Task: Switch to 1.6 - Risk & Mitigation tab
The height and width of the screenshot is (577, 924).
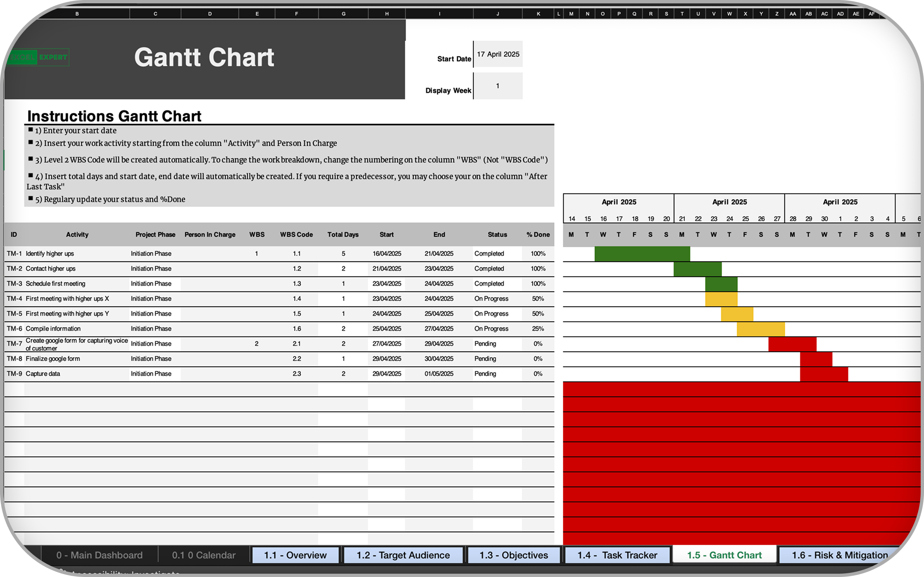Action: 839,555
